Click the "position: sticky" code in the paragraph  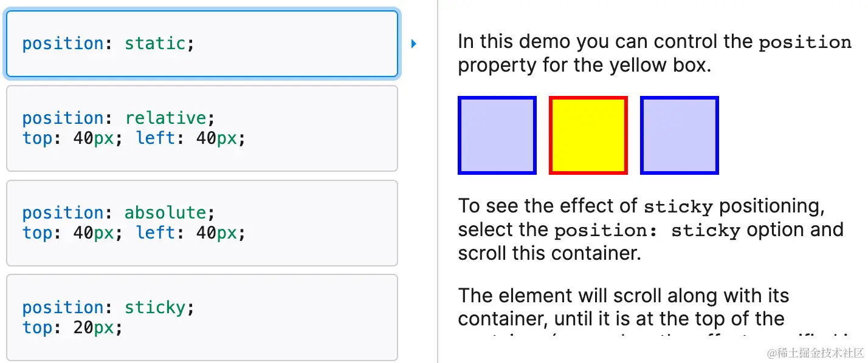coord(647,231)
